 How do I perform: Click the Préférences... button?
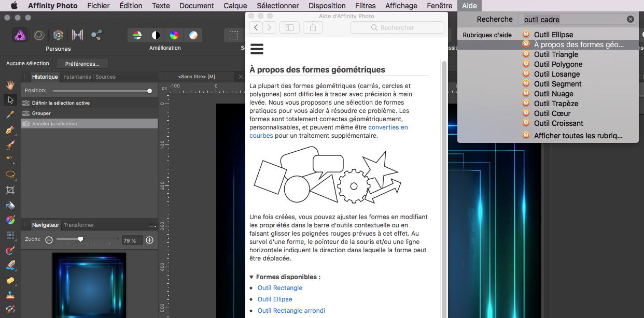point(82,64)
